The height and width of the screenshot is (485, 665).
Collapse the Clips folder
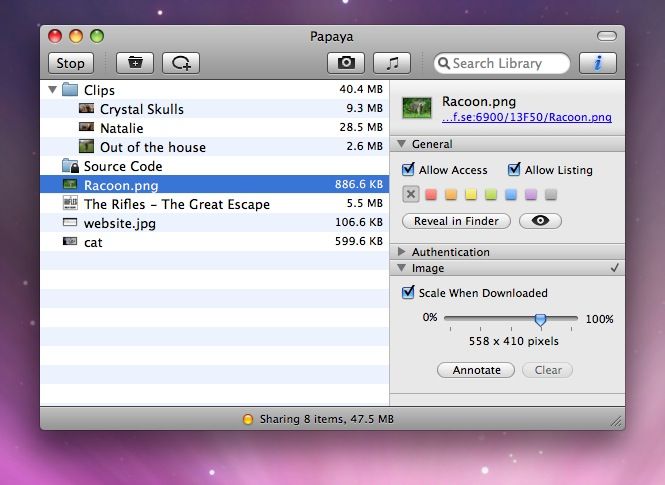(52, 90)
